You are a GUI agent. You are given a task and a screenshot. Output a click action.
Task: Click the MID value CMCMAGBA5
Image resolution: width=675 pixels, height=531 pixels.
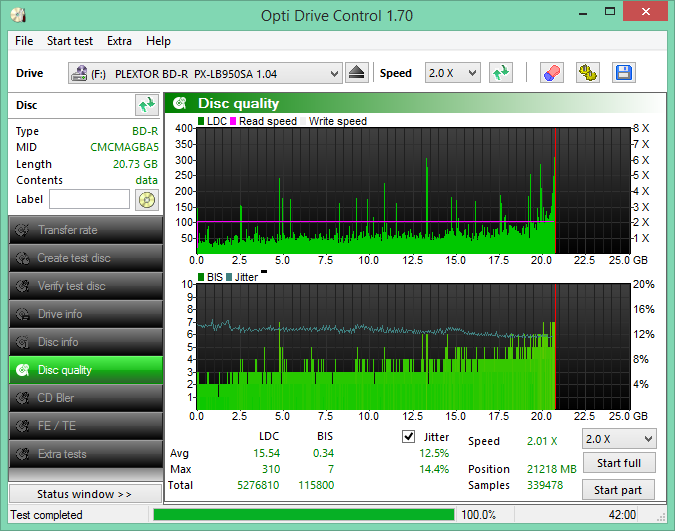[124, 147]
